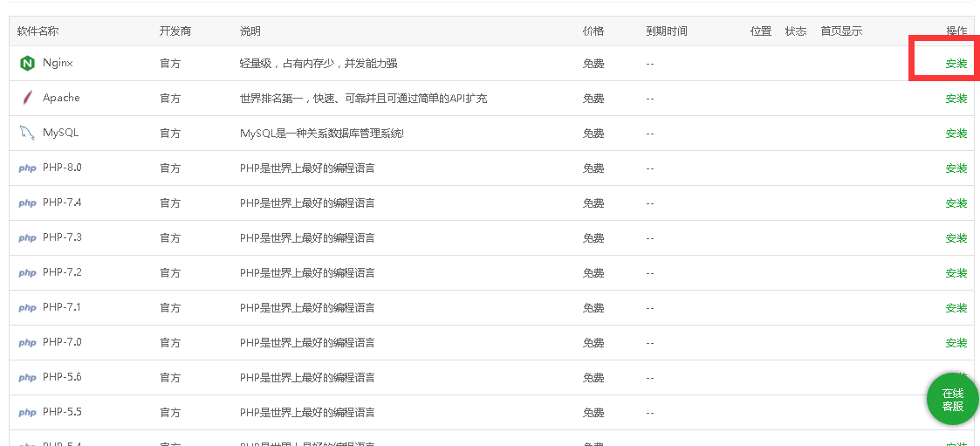
Task: Click 官方 developer in the Nginx row
Action: (x=170, y=63)
